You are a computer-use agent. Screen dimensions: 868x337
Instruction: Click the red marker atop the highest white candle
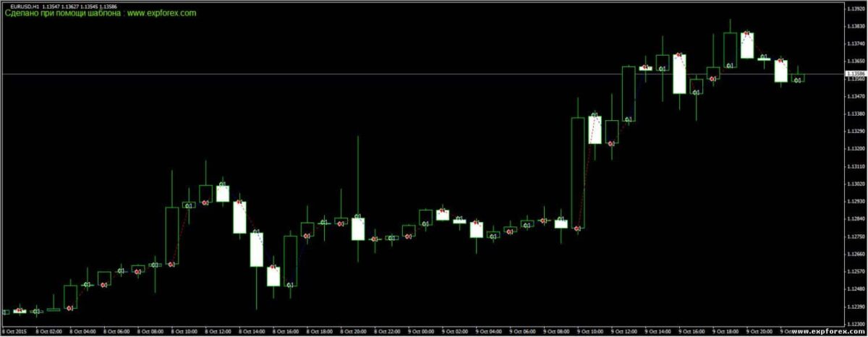(x=746, y=33)
